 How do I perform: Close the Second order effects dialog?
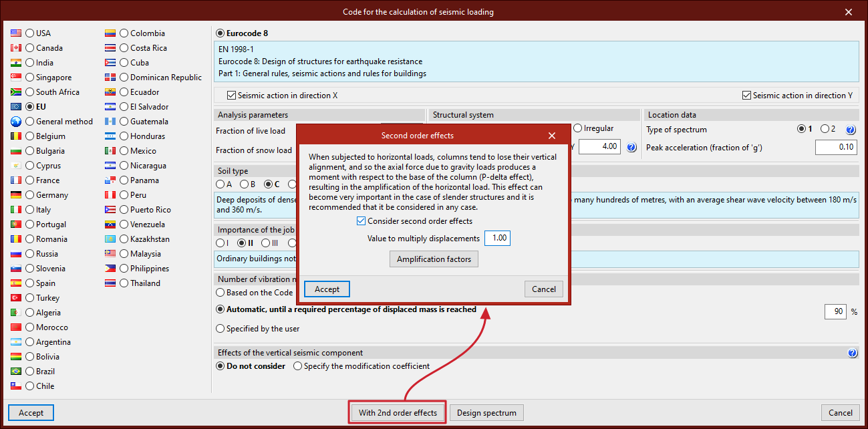coord(552,136)
